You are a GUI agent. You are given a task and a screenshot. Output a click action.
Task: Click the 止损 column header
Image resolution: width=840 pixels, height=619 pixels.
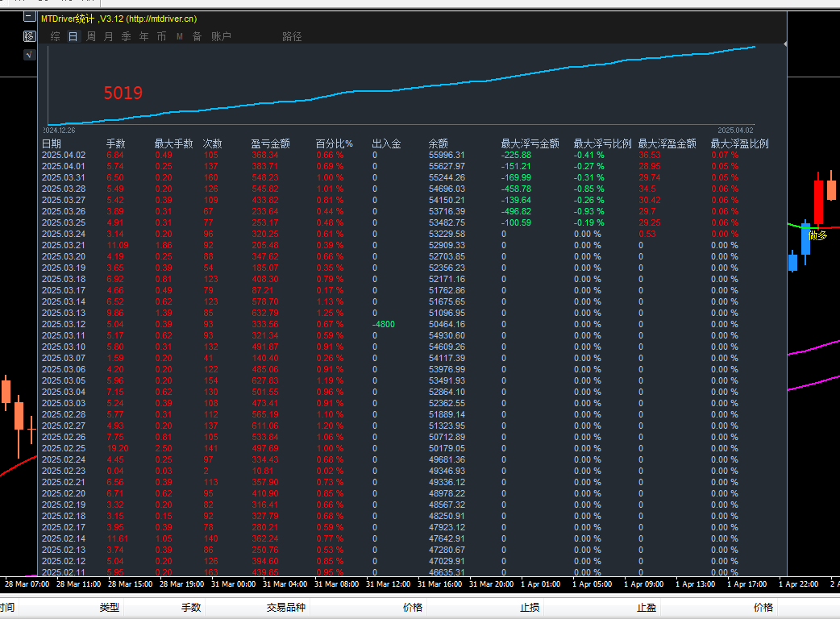coord(530,607)
